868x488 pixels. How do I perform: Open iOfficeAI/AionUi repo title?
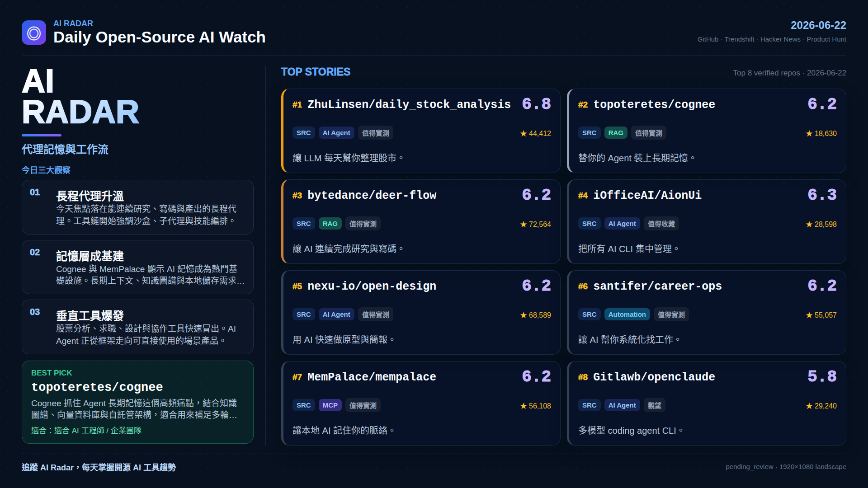[647, 195]
